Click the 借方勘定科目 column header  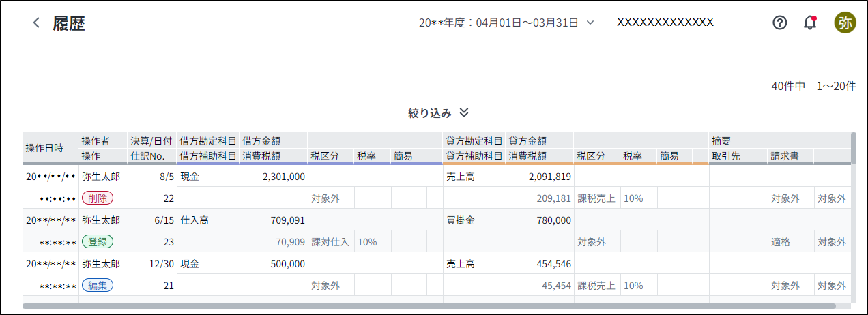point(207,141)
